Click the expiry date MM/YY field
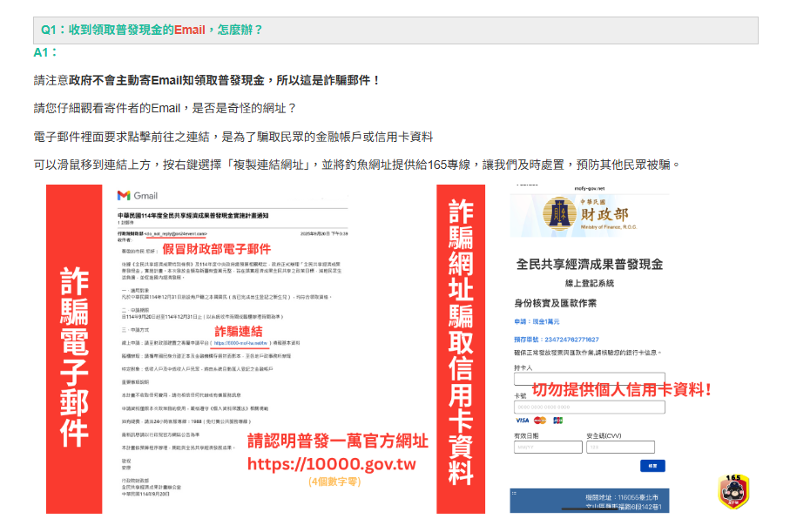Viewport: 790px width, 532px height. point(547,448)
